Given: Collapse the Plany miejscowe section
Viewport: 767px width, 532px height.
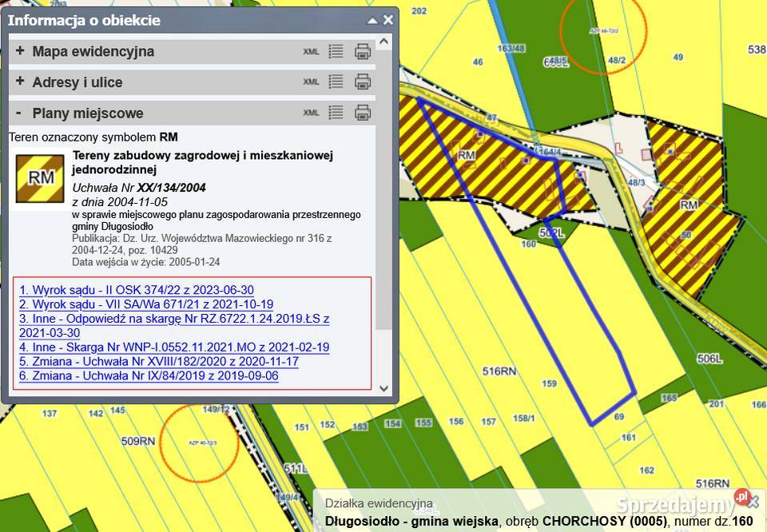Looking at the screenshot, I should (20, 113).
